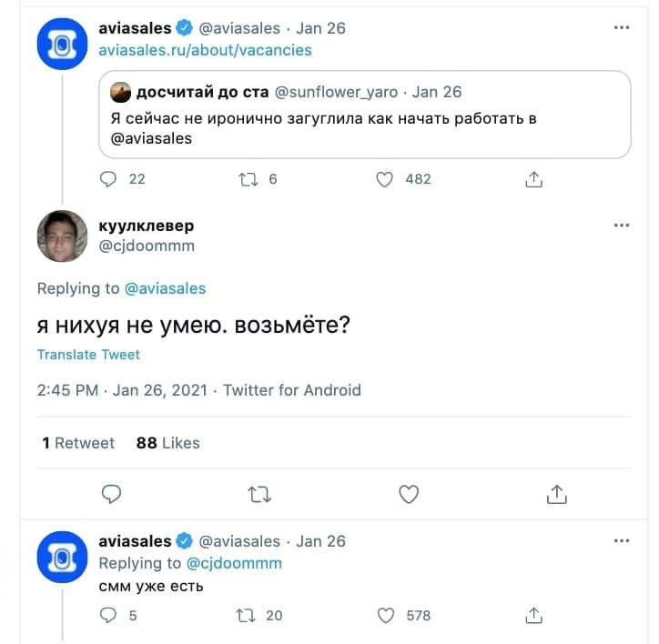Retweet the bottom aviasales reply with 20 retweets
Viewport: 659px width, 644px height.
246,616
